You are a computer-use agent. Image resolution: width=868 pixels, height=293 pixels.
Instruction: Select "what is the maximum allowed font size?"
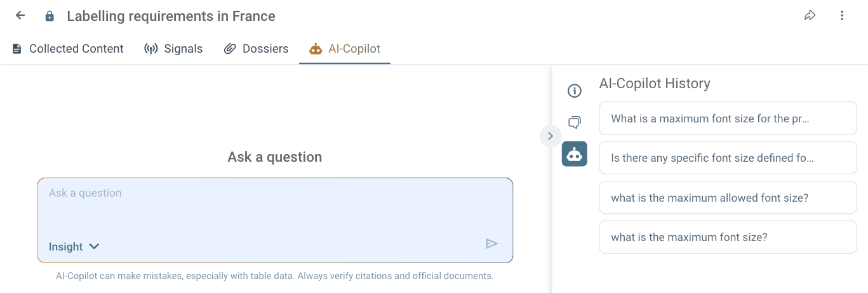coord(728,198)
